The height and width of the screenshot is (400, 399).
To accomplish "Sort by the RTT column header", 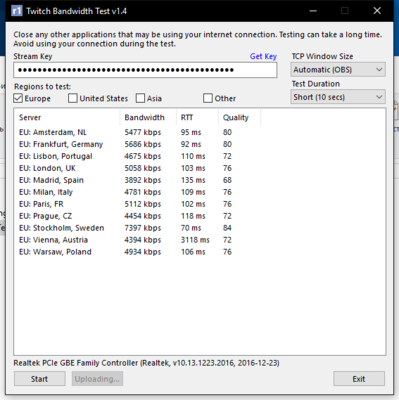I will click(197, 117).
